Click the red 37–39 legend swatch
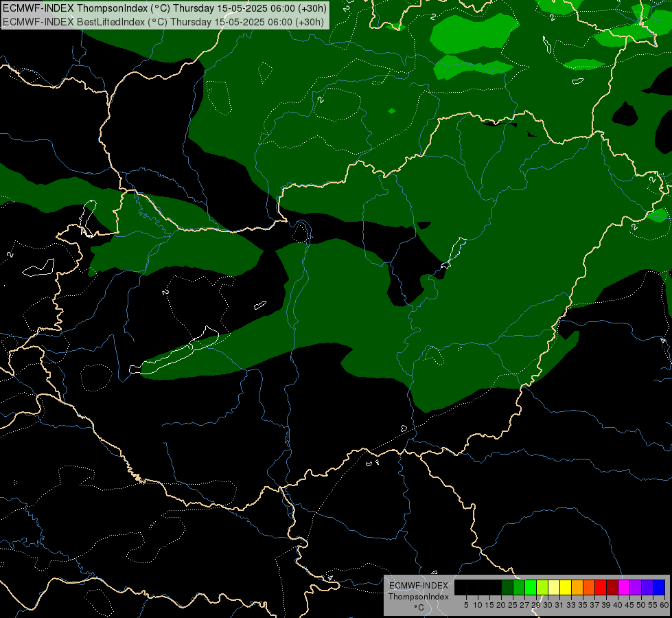 pos(601,587)
